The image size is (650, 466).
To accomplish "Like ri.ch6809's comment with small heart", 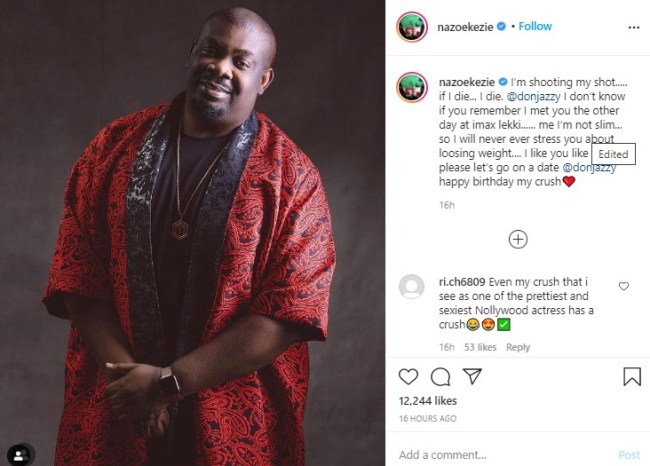I will (624, 286).
